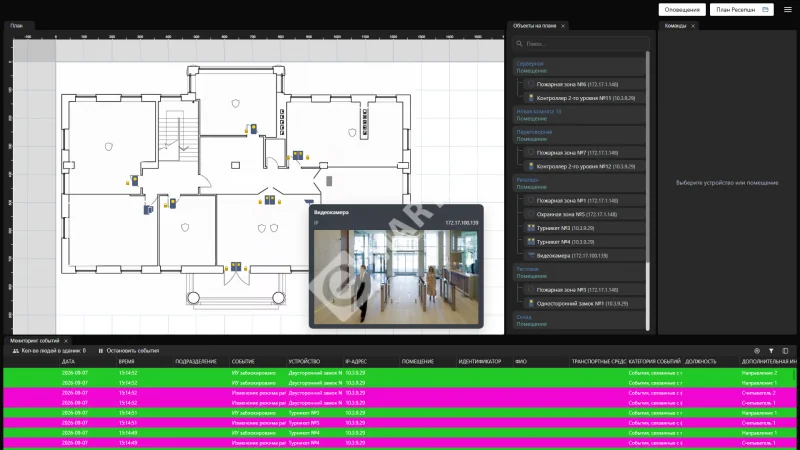Image resolution: width=800 pixels, height=450 pixels.
Task: Collapse the Тестовая room group
Action: pyautogui.click(x=579, y=272)
